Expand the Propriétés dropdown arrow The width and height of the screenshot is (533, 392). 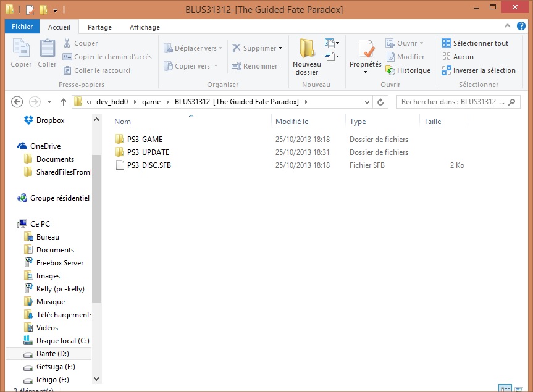pyautogui.click(x=366, y=72)
